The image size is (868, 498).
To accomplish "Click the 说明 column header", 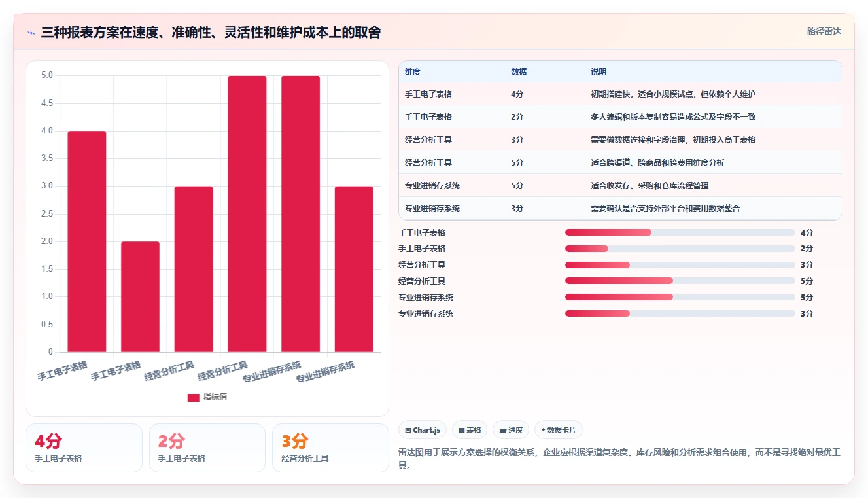I will pyautogui.click(x=599, y=72).
